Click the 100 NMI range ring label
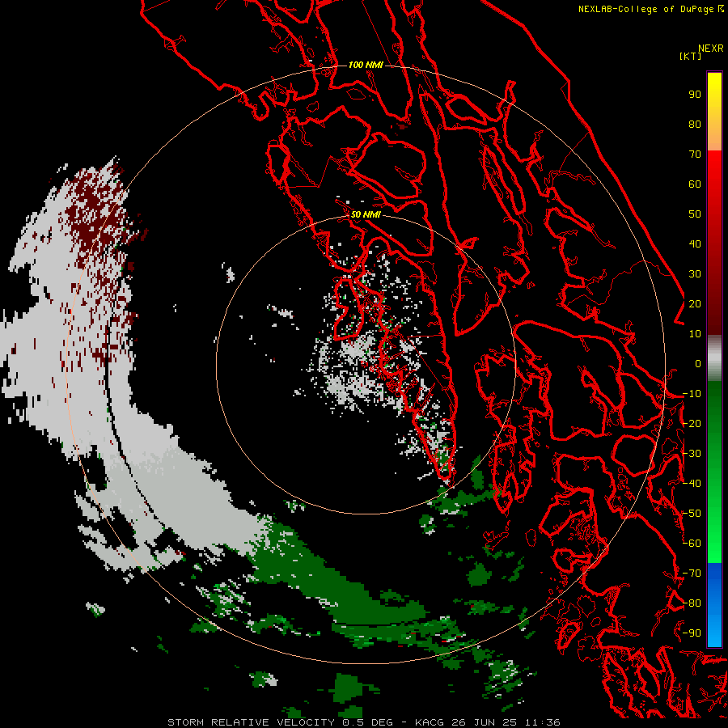Viewport: 728px width, 728px height. [366, 65]
